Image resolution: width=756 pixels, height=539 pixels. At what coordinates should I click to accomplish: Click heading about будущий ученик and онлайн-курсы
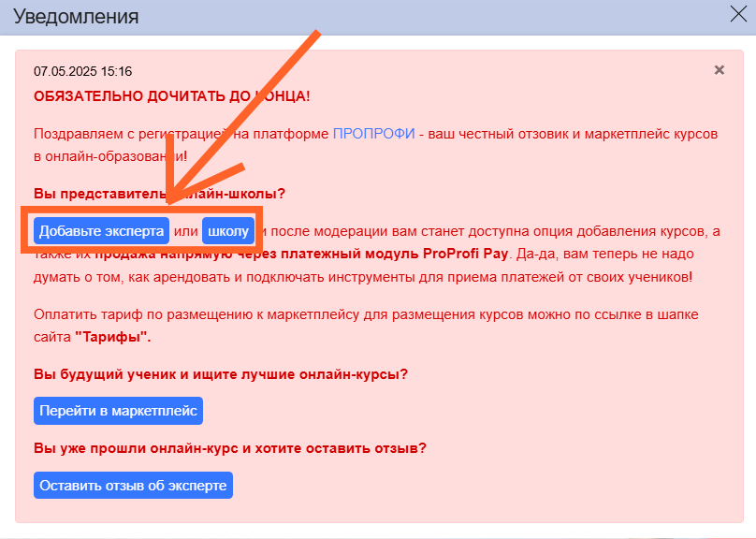coord(220,374)
